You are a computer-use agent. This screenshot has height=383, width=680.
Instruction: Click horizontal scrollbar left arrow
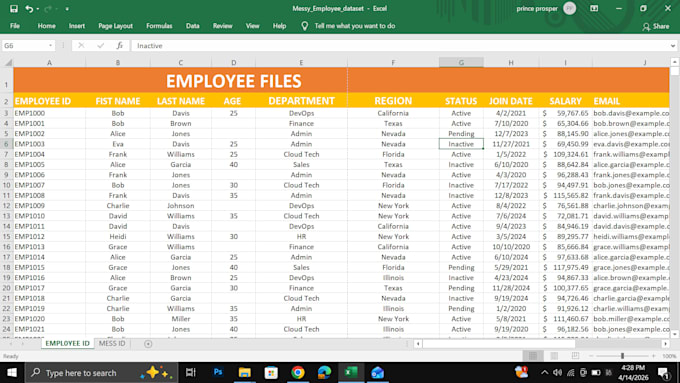(x=418, y=344)
